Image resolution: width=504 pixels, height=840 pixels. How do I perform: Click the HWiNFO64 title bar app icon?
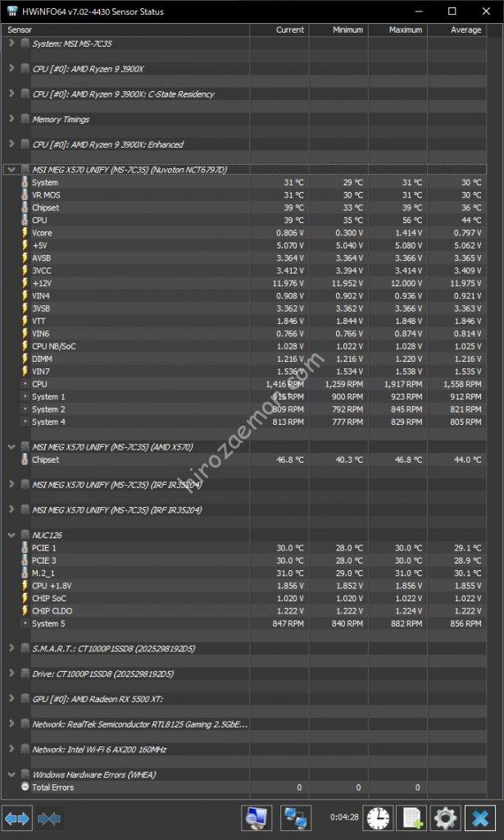point(12,11)
